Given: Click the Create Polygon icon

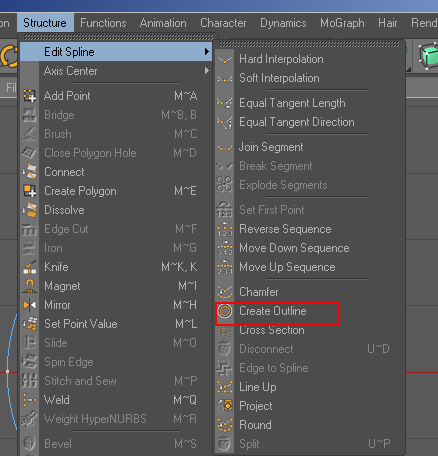Looking at the screenshot, I should click(30, 191).
